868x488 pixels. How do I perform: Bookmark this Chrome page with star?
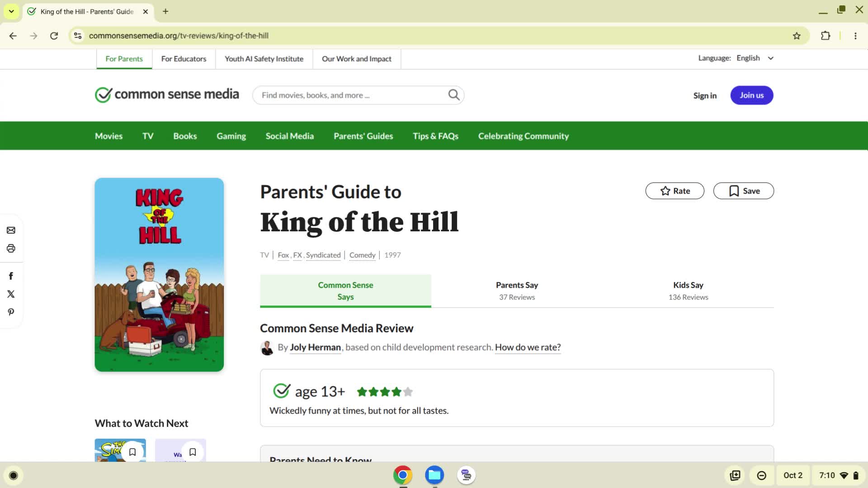click(797, 36)
